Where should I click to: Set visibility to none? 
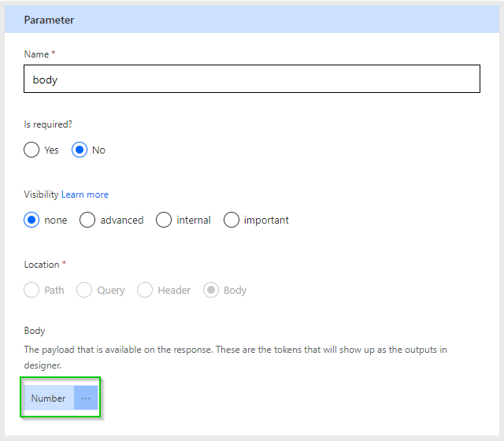(31, 220)
